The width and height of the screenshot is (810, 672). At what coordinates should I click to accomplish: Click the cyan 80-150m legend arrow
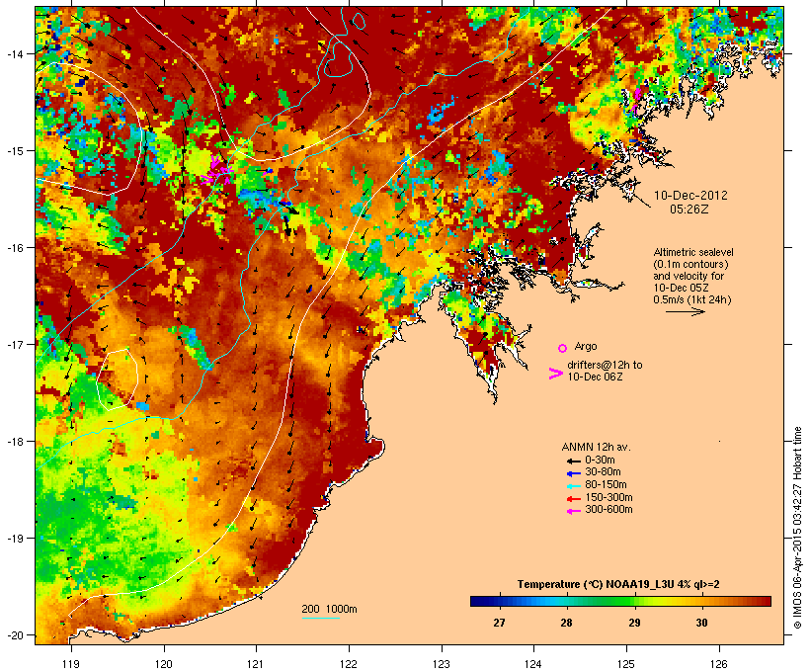pyautogui.click(x=573, y=486)
